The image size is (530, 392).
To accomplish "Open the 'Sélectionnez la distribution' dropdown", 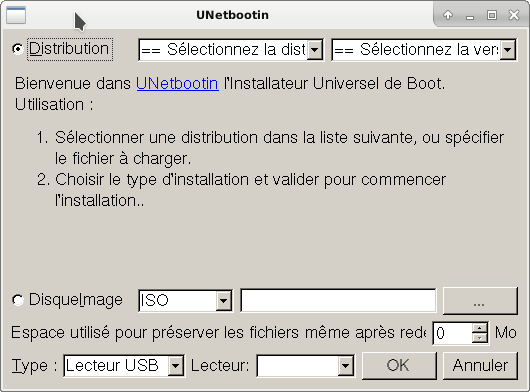I will 231,50.
